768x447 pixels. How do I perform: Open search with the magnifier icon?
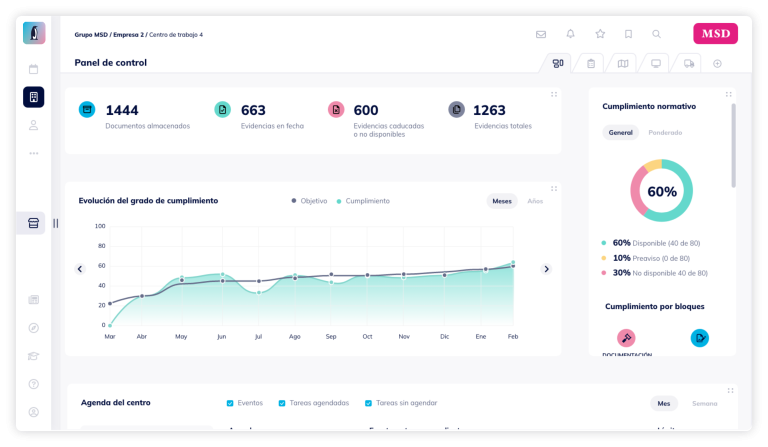point(656,34)
